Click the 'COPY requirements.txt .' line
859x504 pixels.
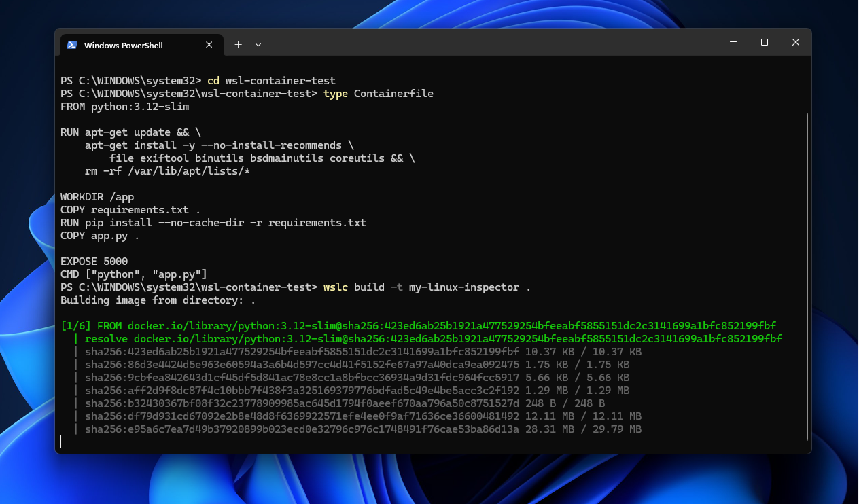(x=130, y=210)
